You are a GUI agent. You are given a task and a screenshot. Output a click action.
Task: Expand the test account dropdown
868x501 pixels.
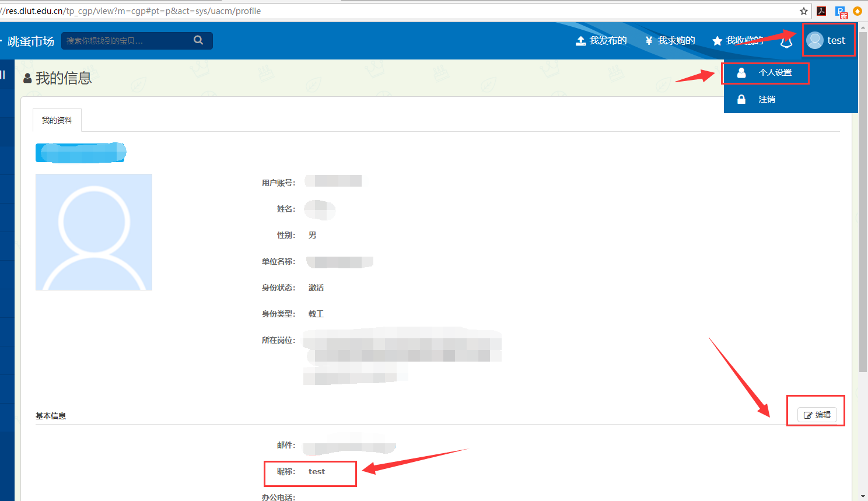pos(835,40)
